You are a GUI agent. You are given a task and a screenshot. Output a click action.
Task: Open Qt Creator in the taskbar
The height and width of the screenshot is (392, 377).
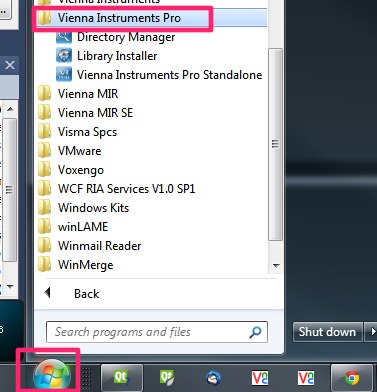coord(122,378)
